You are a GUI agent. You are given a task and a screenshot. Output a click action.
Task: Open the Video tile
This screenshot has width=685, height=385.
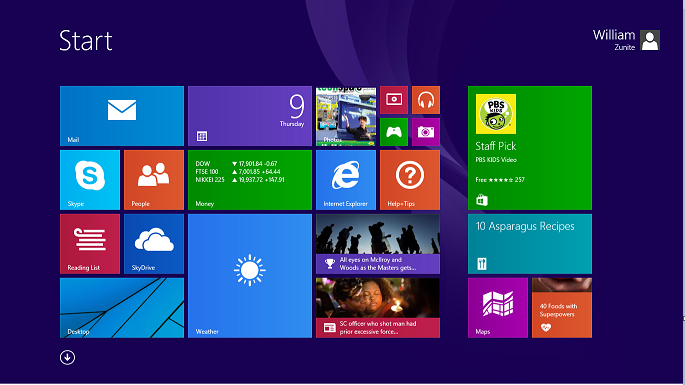coord(394,100)
